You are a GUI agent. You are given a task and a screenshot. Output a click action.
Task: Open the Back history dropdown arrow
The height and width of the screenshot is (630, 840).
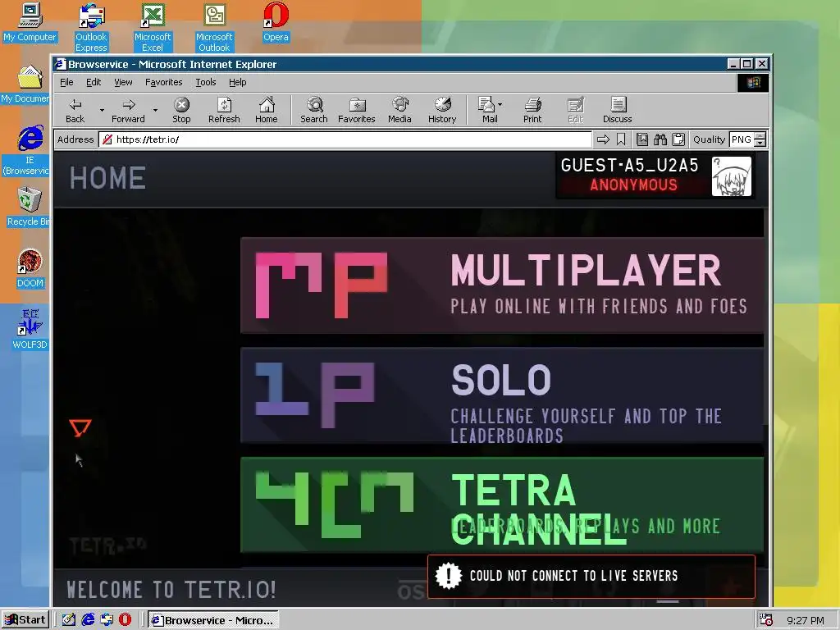pyautogui.click(x=102, y=111)
